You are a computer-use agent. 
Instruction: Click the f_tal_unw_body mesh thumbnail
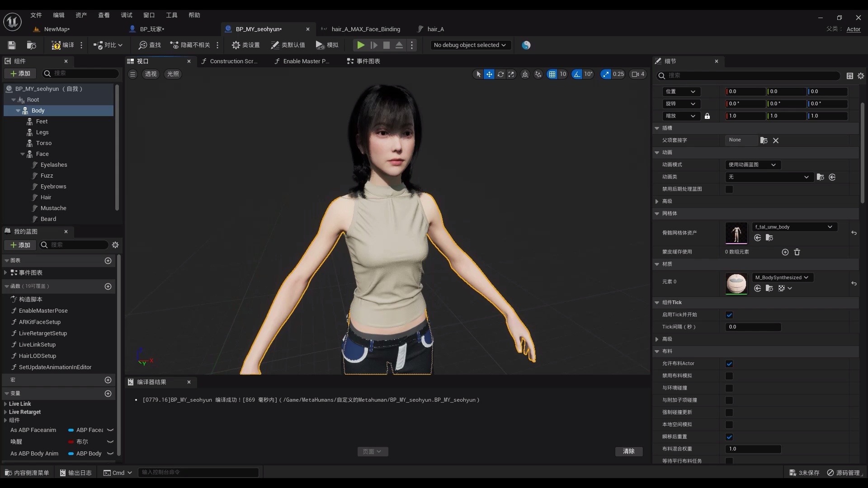736,233
